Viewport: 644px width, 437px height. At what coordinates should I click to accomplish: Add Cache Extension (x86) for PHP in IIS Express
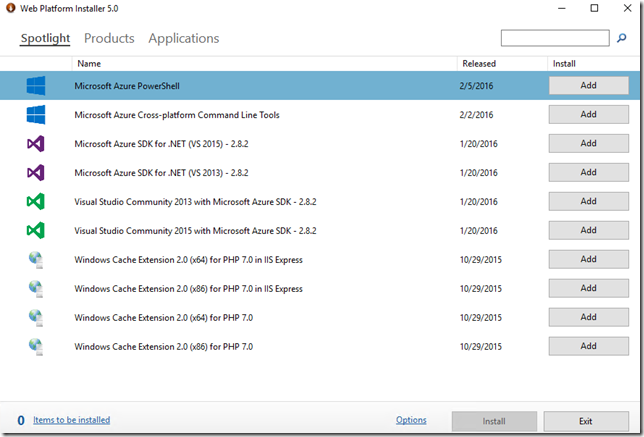click(x=589, y=288)
